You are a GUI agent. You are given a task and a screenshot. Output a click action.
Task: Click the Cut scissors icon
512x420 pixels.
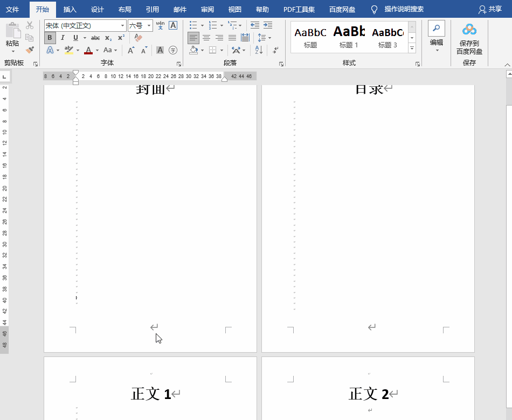pyautogui.click(x=30, y=25)
